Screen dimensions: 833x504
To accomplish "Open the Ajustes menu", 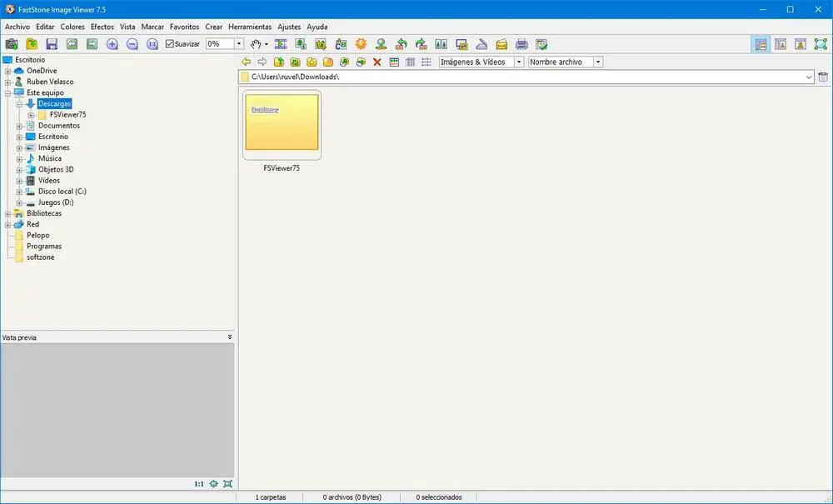I will point(289,27).
